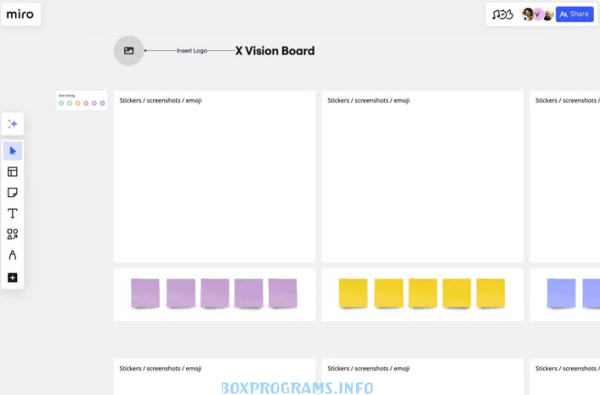Select the middle yellow sticky note
The height and width of the screenshot is (395, 600).
point(423,294)
